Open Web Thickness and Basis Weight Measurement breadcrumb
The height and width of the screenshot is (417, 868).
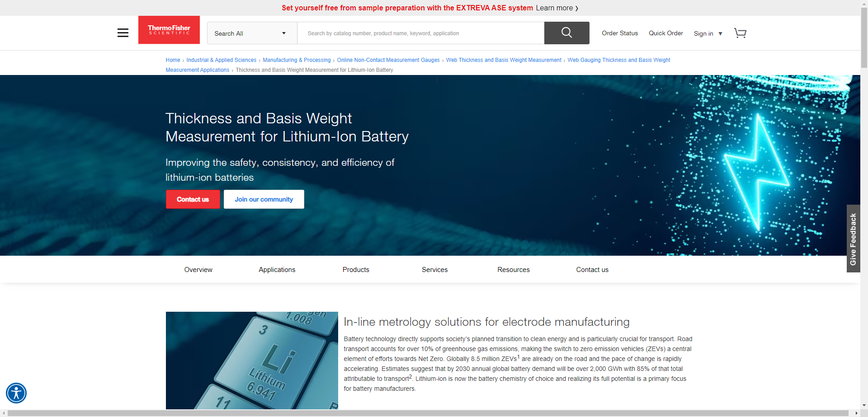click(x=504, y=60)
